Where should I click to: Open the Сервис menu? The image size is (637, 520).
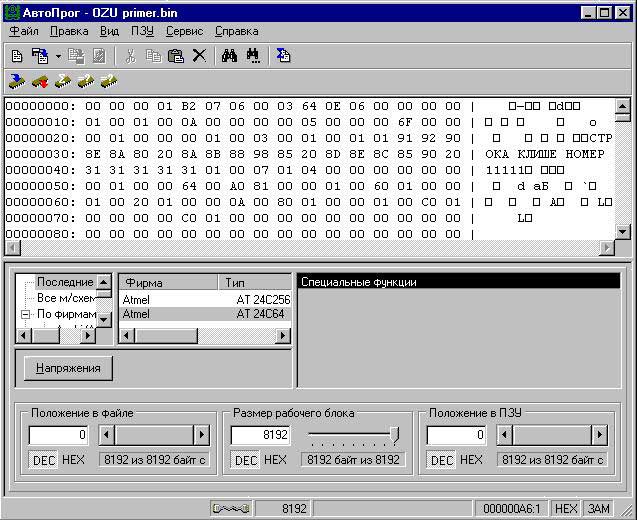[x=184, y=31]
